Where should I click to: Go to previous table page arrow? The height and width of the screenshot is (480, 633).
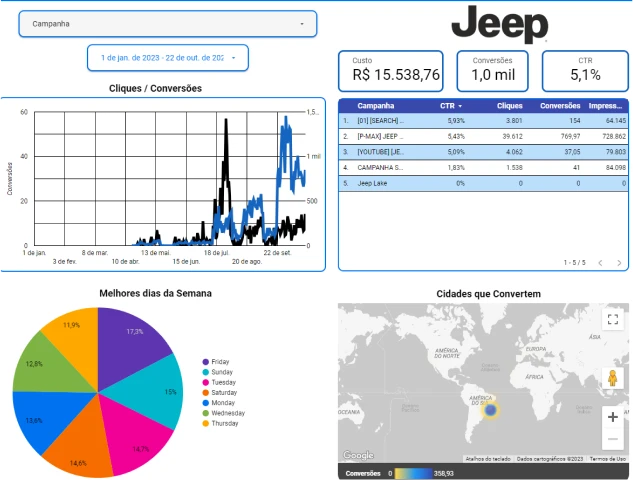(x=600, y=263)
